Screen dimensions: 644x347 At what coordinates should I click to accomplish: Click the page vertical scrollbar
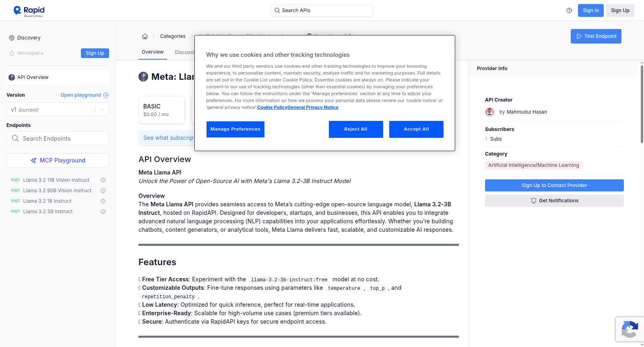(642, 104)
